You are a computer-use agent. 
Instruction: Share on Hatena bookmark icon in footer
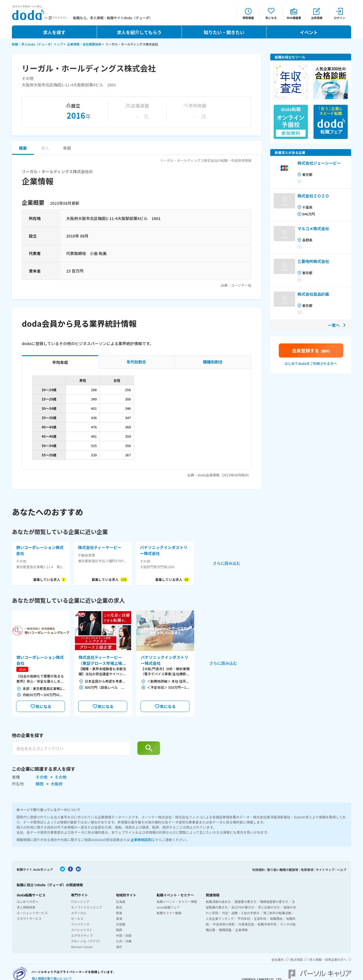tap(78, 869)
